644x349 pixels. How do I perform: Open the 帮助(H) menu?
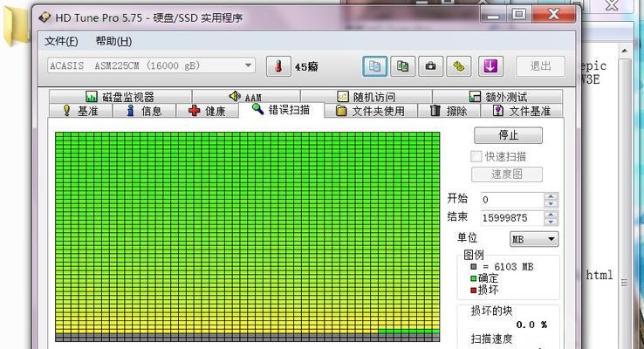pyautogui.click(x=113, y=41)
